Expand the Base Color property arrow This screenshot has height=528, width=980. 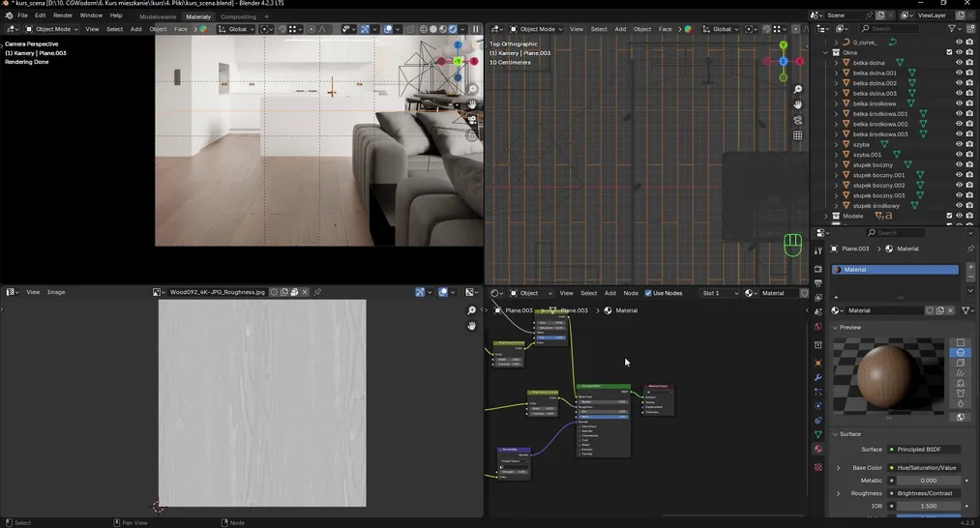(x=838, y=468)
